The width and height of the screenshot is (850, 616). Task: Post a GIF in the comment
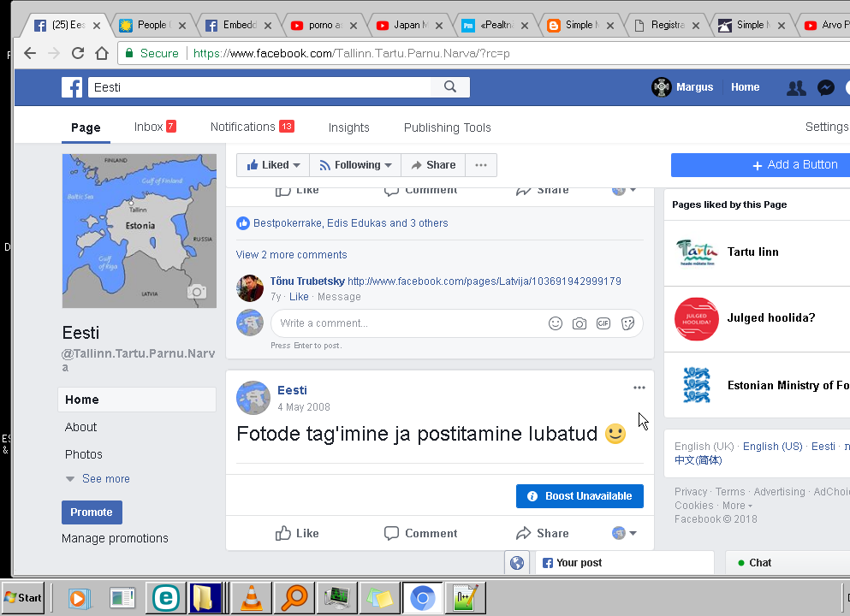(603, 323)
